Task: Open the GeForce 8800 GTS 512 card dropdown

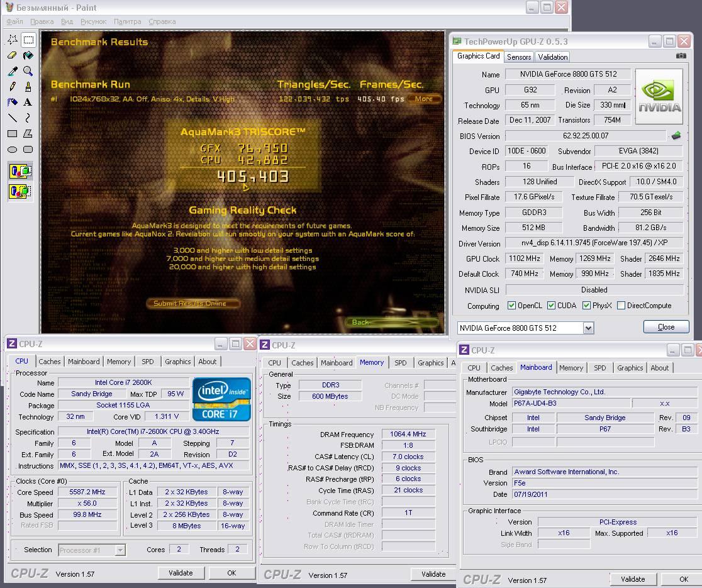Action: point(588,328)
